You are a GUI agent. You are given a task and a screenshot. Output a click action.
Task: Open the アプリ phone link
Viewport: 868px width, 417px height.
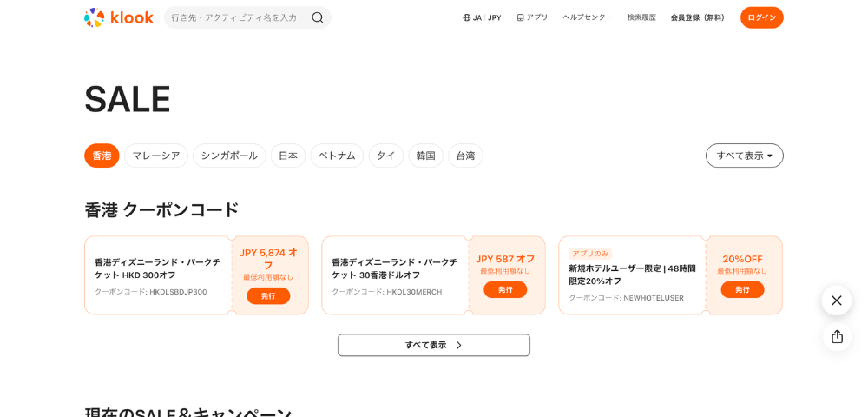532,17
